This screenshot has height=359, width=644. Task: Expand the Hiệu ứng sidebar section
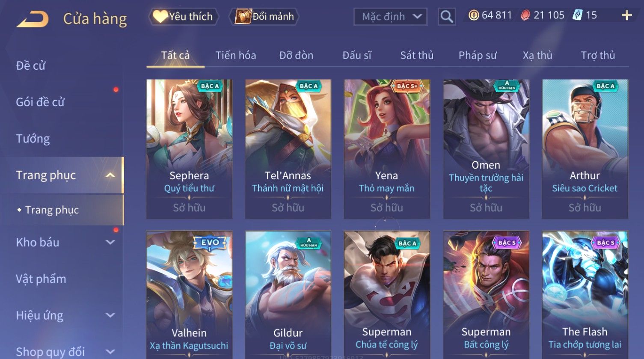click(110, 315)
